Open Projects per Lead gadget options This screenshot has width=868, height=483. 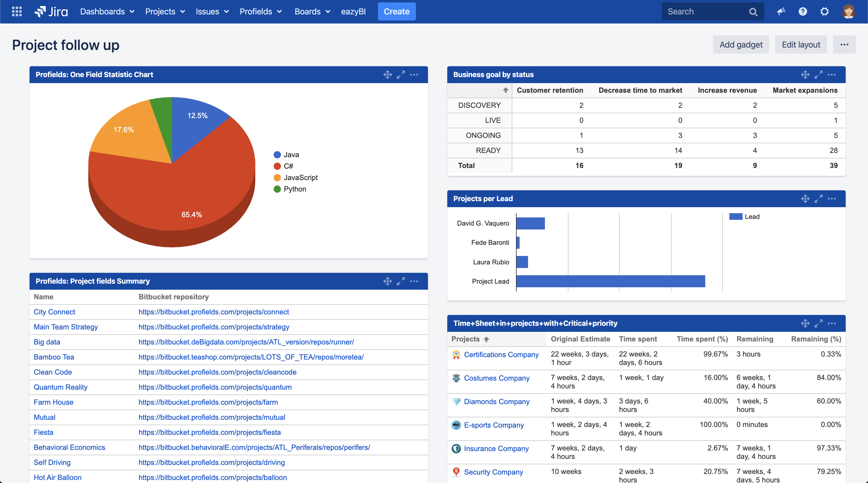click(x=832, y=198)
